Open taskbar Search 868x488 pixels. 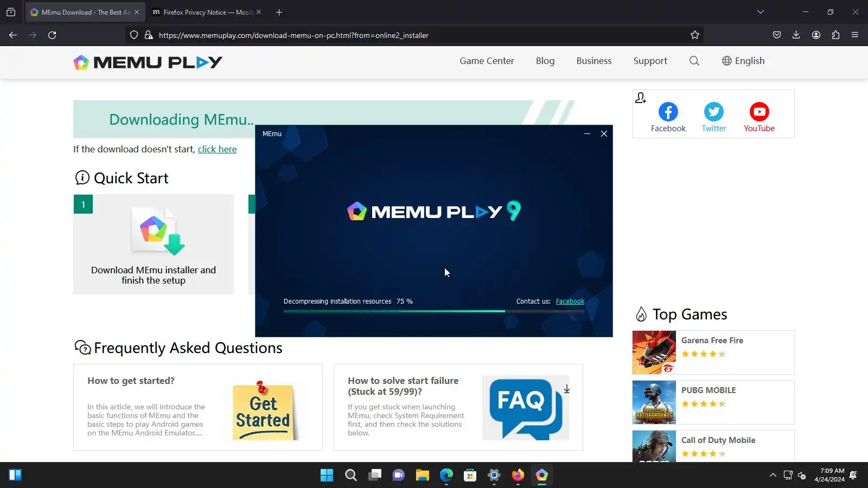(x=351, y=476)
